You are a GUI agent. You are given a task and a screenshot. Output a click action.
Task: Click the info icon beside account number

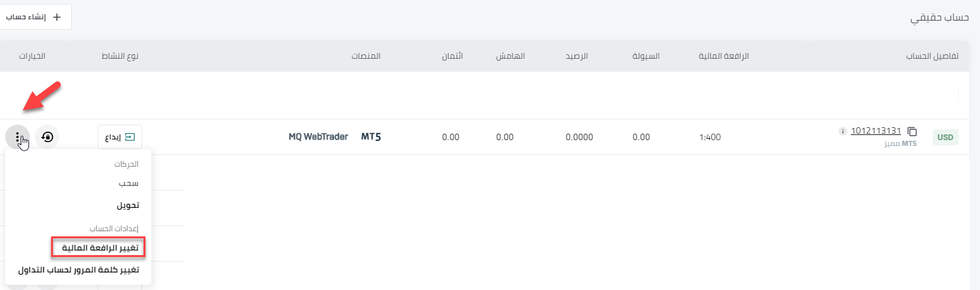[x=842, y=131]
